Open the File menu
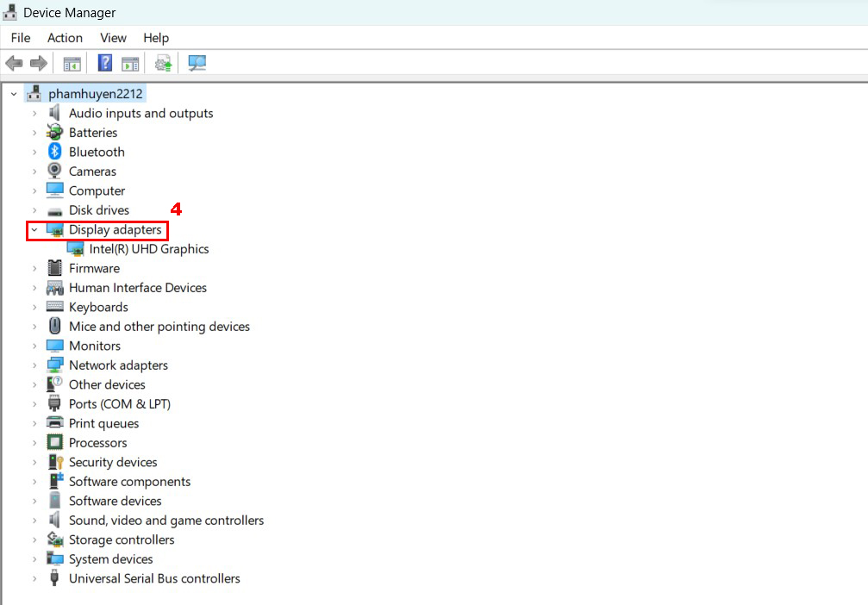 point(21,38)
